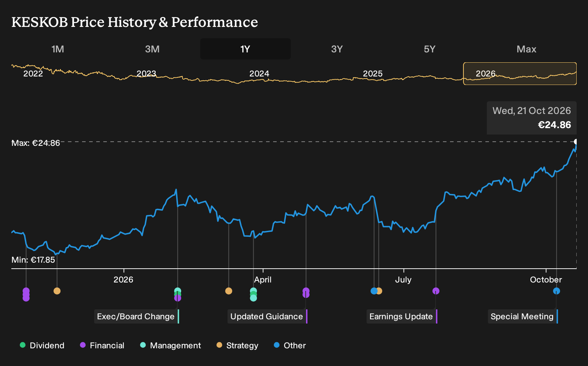Open the Updated Guidance event label
This screenshot has height=366, width=588.
tap(267, 316)
